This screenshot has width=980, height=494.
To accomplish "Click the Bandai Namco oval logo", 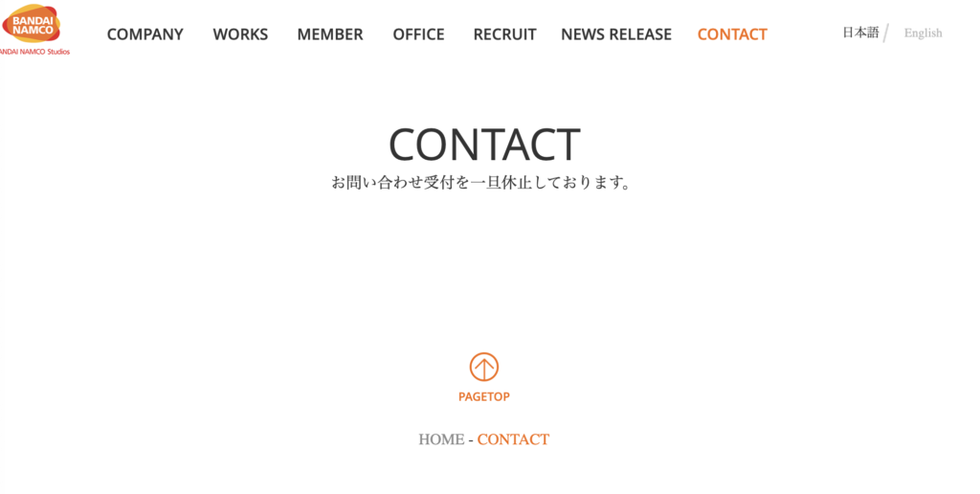I will coord(31,23).
